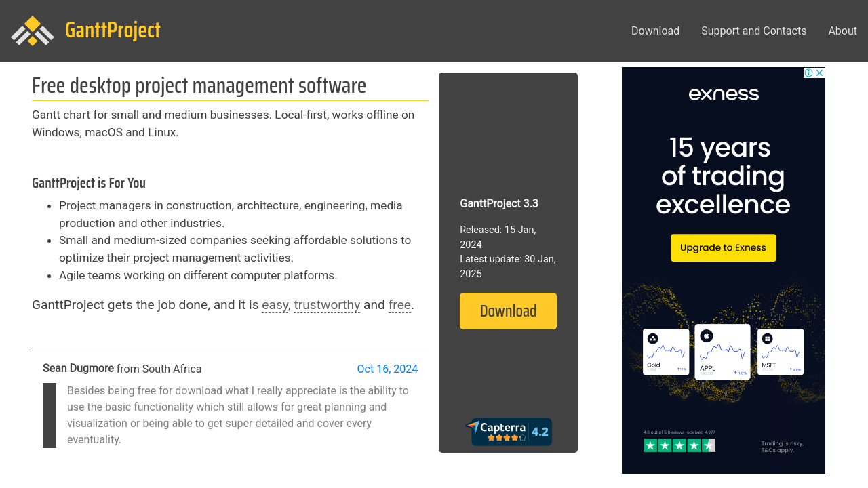Click Sean Dugmore's testimonial text
Viewport: 868px width, 488px height.
pos(237,415)
